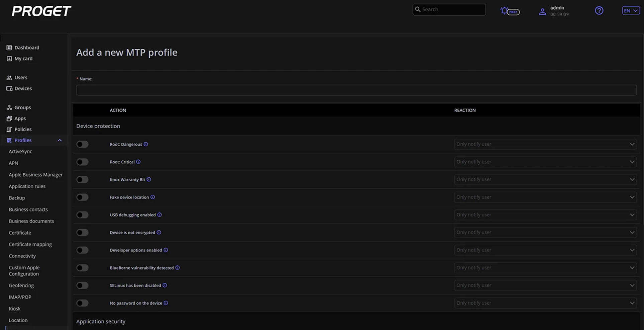
Task: Click the Search input box
Action: coord(449,9)
